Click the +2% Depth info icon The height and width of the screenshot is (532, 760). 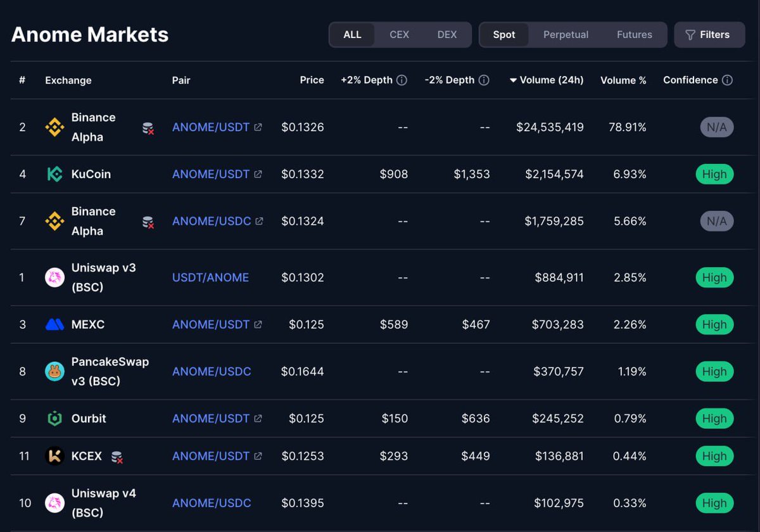tap(402, 80)
